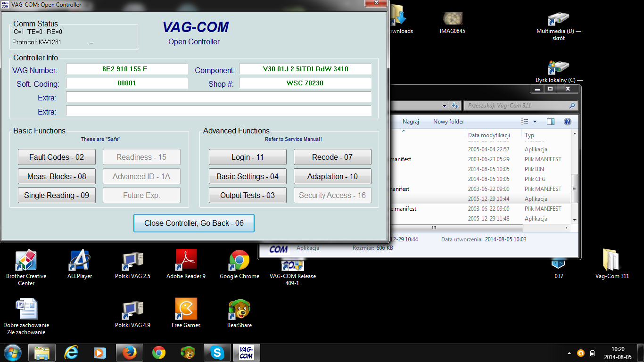Open Dysk lokalny (C) desktop shortcut
Screen dimensions: 644x362
(559, 71)
